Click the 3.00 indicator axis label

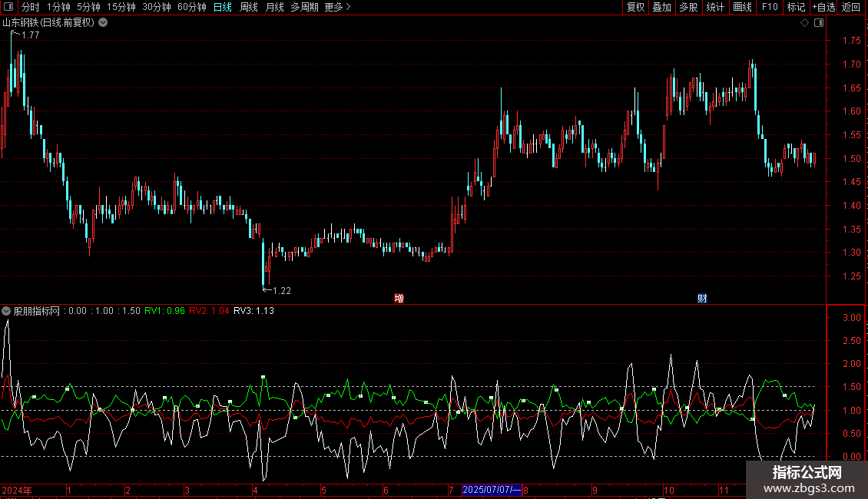(x=851, y=318)
